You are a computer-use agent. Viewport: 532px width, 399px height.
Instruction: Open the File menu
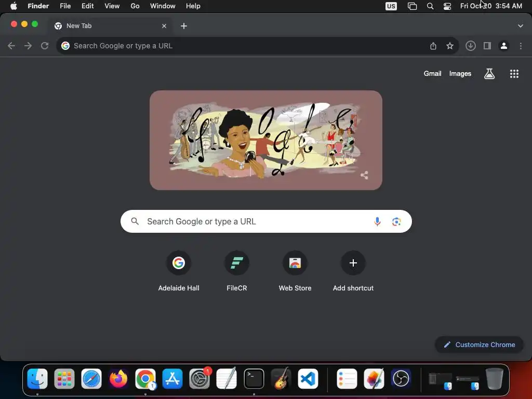65,6
